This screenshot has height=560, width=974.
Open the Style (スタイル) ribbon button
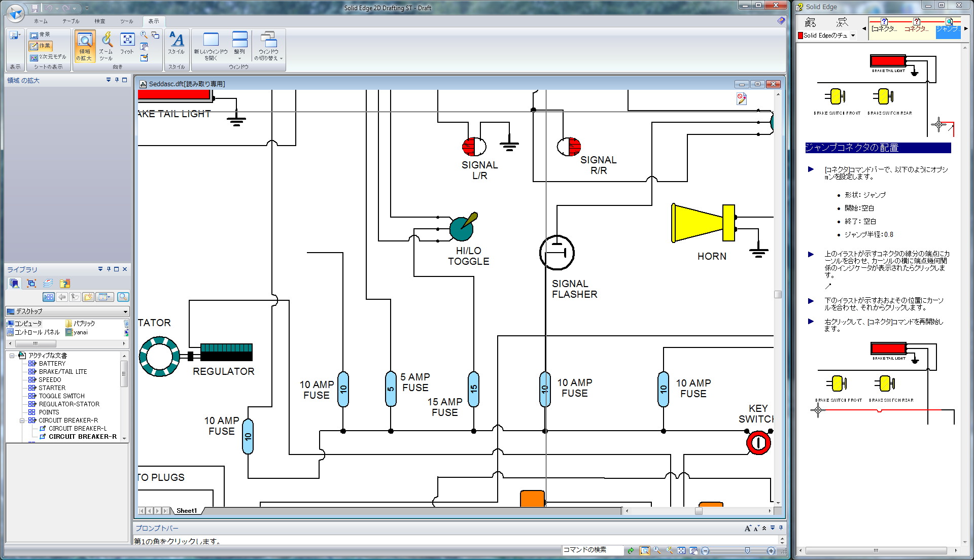177,44
